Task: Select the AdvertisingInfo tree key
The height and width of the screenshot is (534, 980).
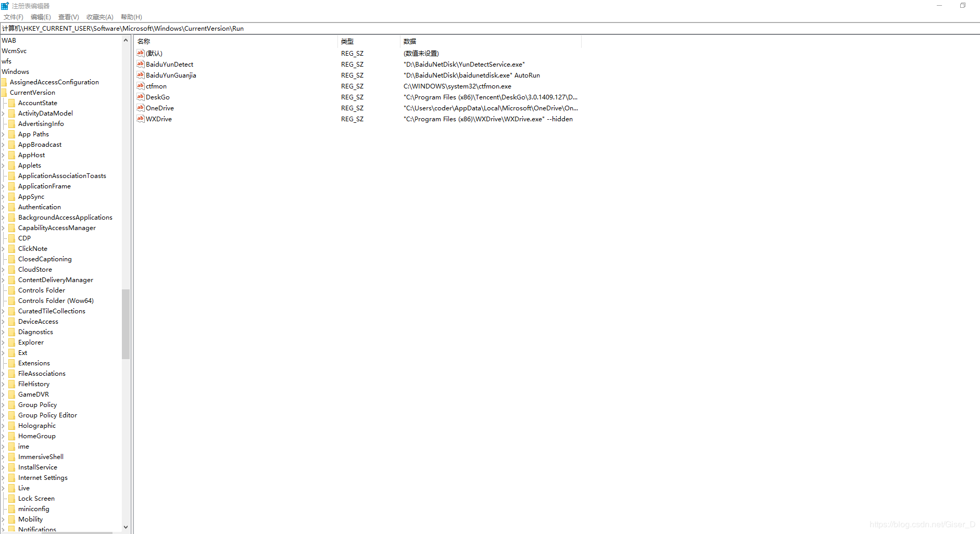Action: pos(41,124)
